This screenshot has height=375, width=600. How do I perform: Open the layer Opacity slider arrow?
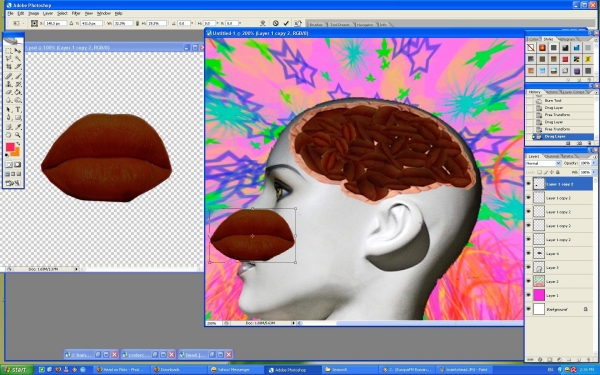(x=594, y=163)
